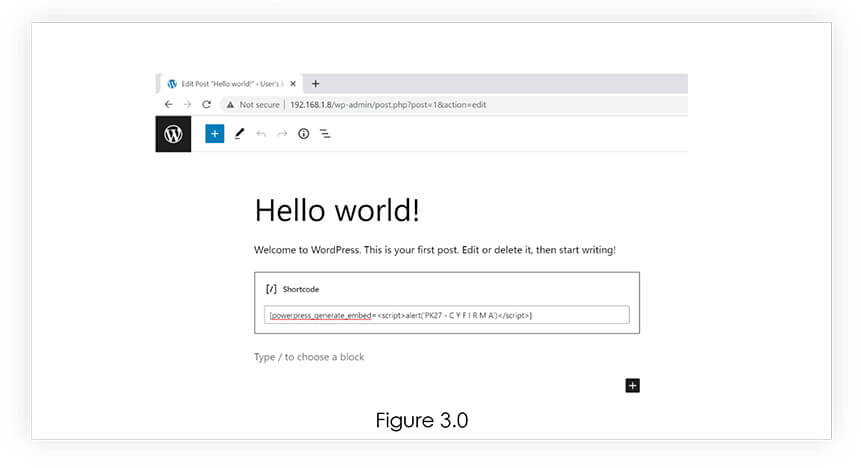Reload the page in browser
Screen dimensions: 861x468
[206, 104]
